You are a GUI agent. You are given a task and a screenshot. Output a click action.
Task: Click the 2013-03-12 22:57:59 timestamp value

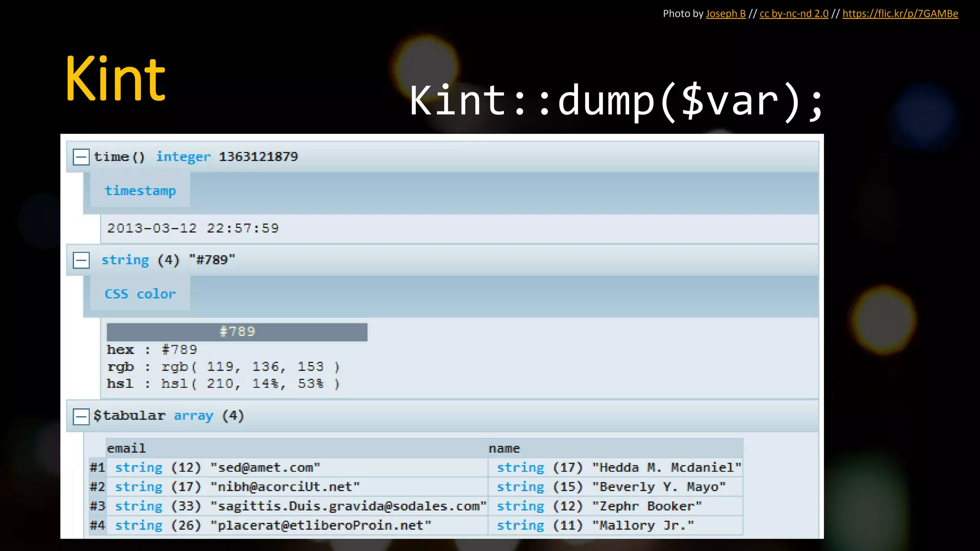pyautogui.click(x=193, y=228)
